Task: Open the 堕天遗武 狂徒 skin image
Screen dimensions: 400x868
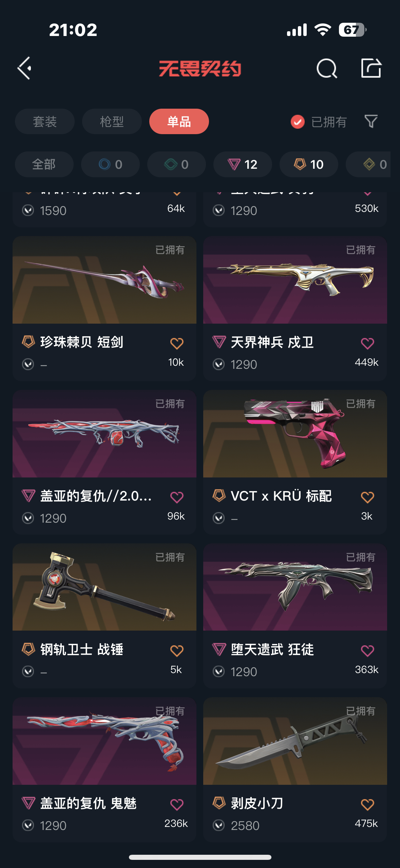Action: click(295, 587)
